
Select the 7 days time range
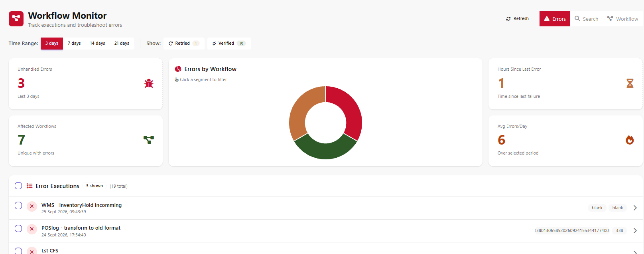click(x=74, y=43)
